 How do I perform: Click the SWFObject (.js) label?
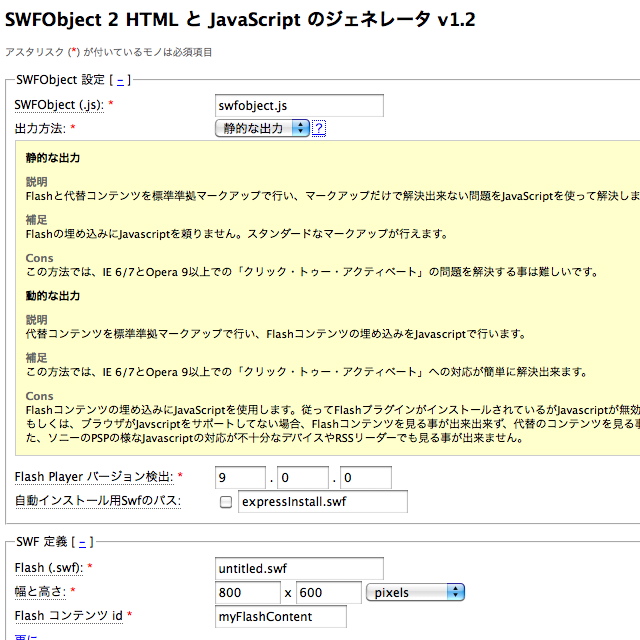click(59, 105)
